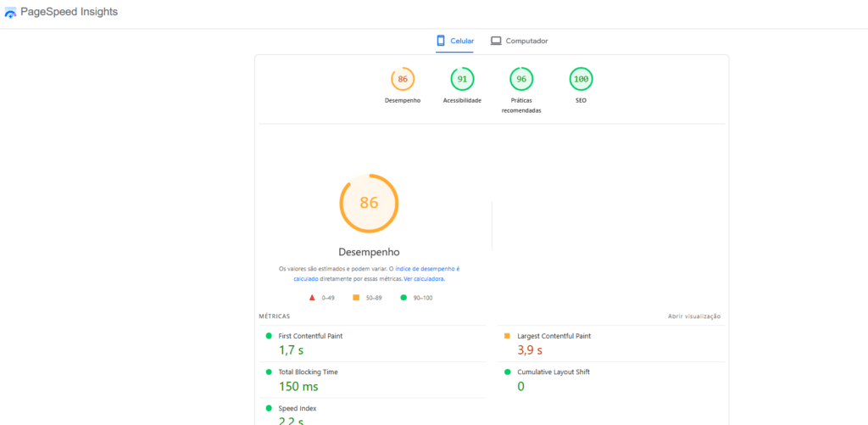Click the Speed Index metric label
Image resolution: width=868 pixels, height=425 pixels.
[298, 408]
